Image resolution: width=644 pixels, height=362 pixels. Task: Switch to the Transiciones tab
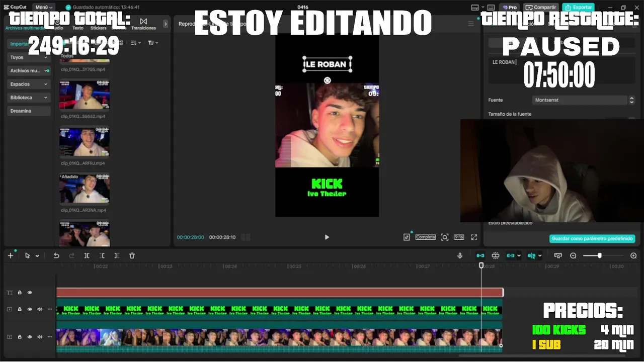(x=143, y=24)
